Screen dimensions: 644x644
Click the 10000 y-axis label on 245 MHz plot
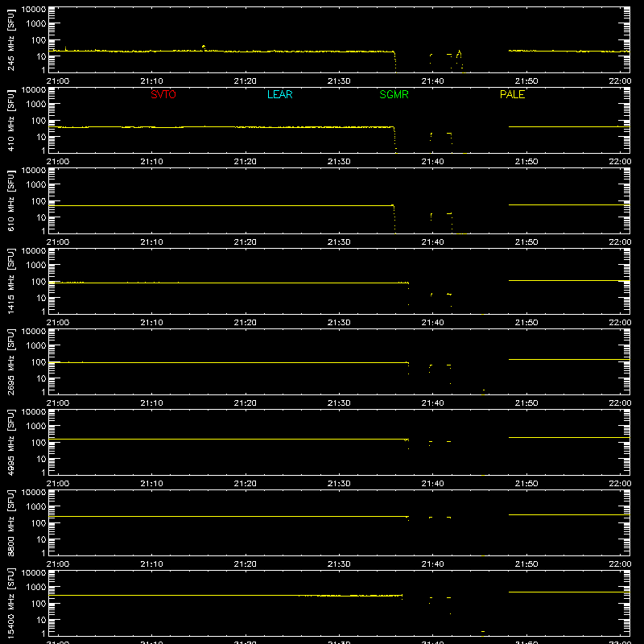(x=34, y=10)
